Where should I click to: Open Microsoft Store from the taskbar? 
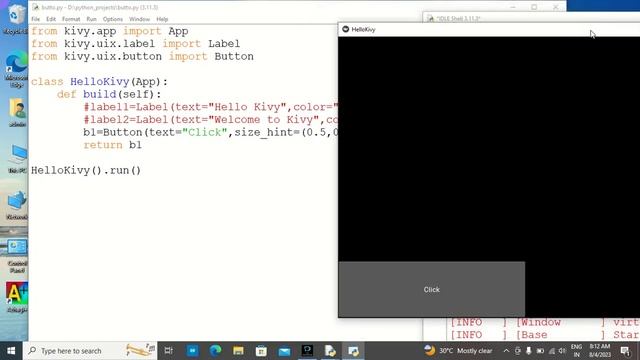pos(261,351)
